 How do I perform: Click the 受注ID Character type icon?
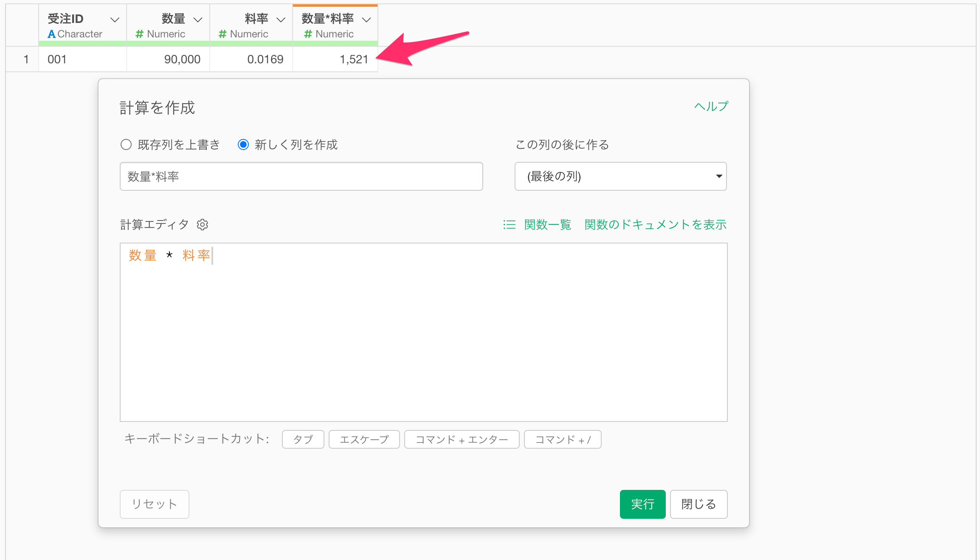(51, 34)
